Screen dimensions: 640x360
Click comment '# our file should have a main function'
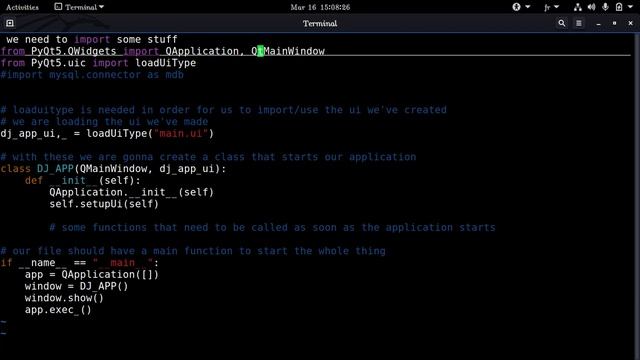click(193, 251)
